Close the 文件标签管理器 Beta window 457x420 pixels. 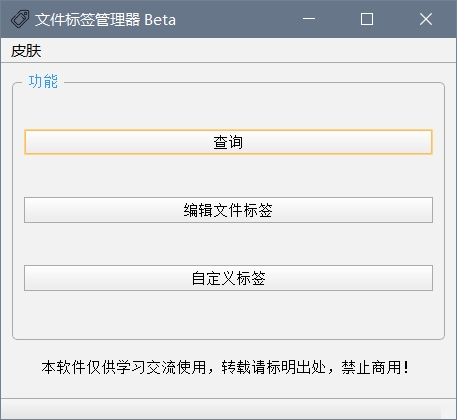[426, 19]
